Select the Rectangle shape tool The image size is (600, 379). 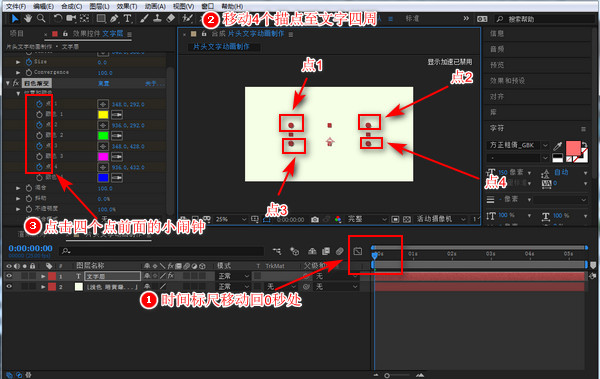101,18
